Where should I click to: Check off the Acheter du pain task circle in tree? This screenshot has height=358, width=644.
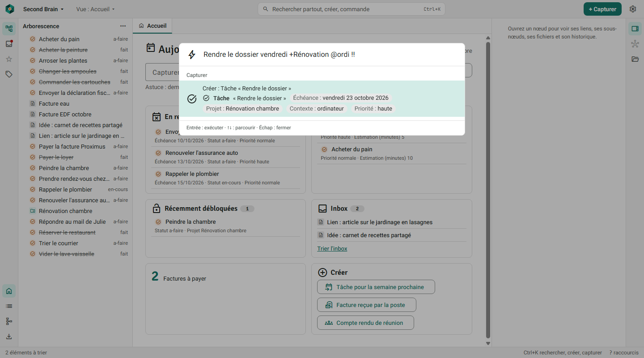[33, 39]
